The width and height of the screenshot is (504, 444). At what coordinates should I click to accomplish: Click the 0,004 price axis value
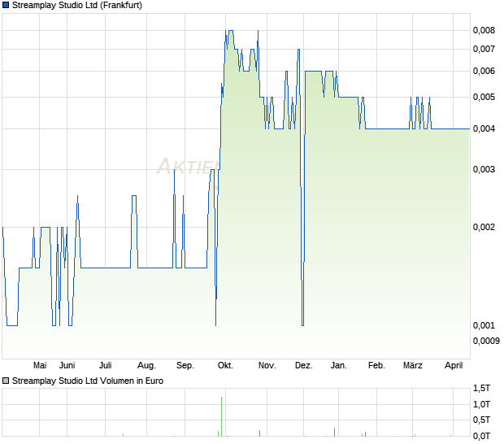pyautogui.click(x=484, y=128)
